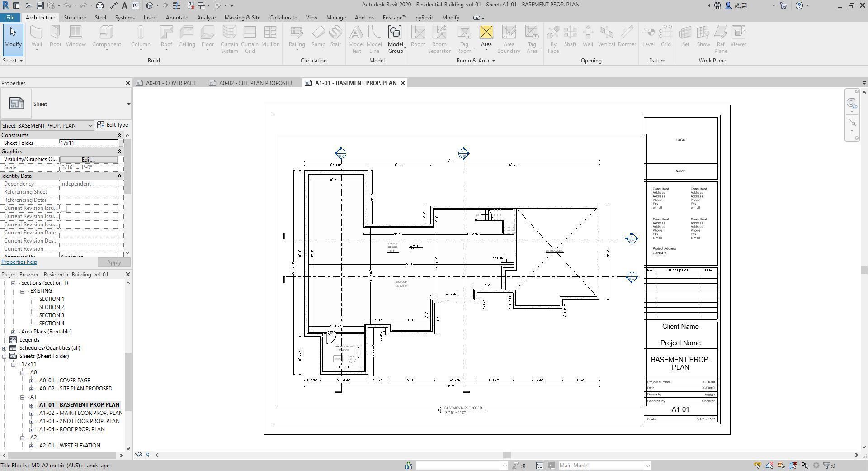
Task: Toggle Select Pinned Elements in status bar
Action: pos(781,466)
